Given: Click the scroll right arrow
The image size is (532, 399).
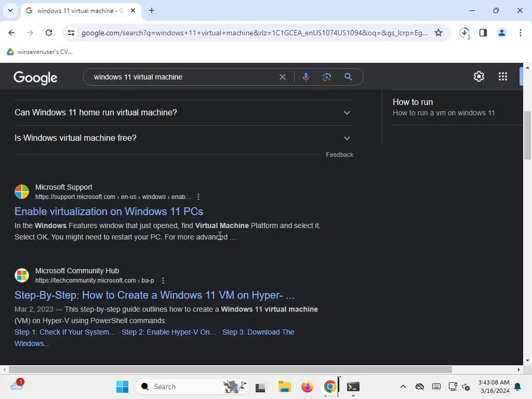Looking at the screenshot, I should pos(519,370).
